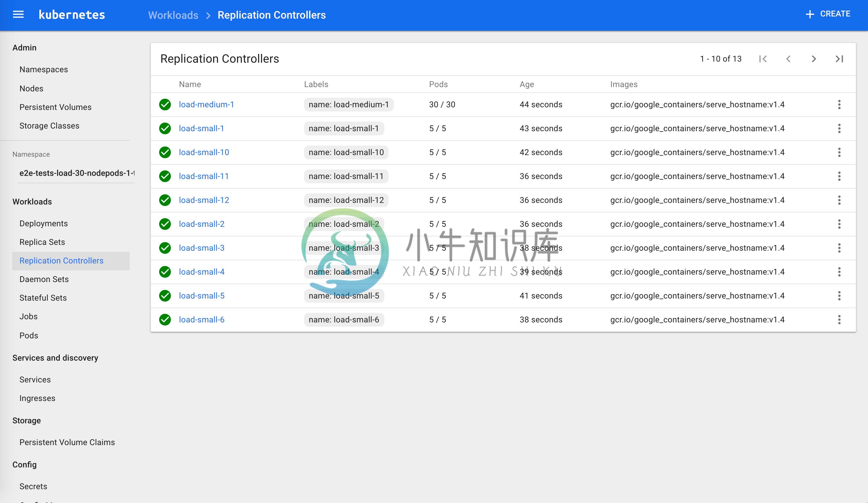Toggle the green status icon for load-small-3
Screen dimensions: 868x503
point(165,248)
